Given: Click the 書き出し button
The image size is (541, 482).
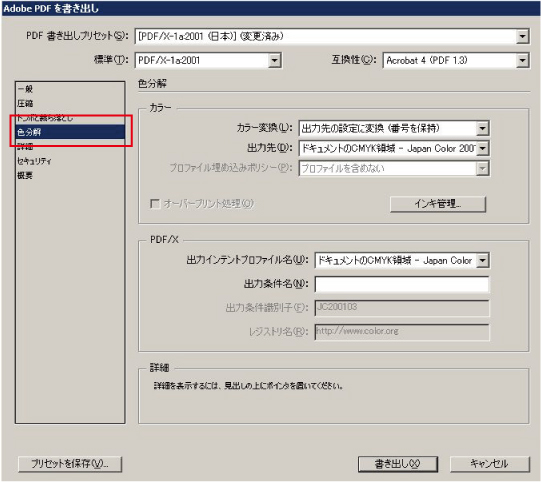Looking at the screenshot, I should coord(398,464).
